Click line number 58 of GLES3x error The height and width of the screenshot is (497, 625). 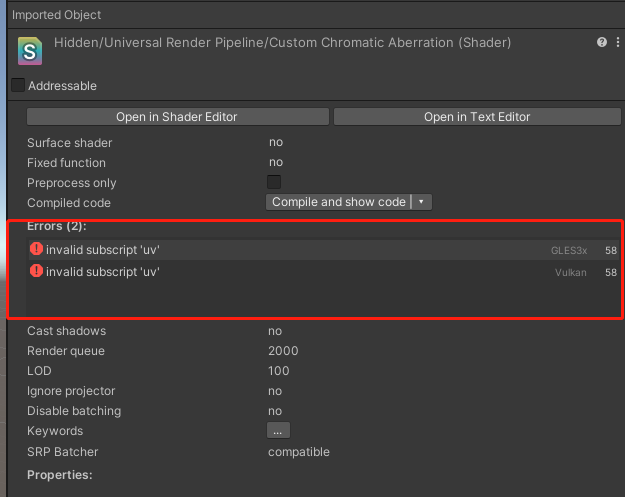pyautogui.click(x=610, y=250)
